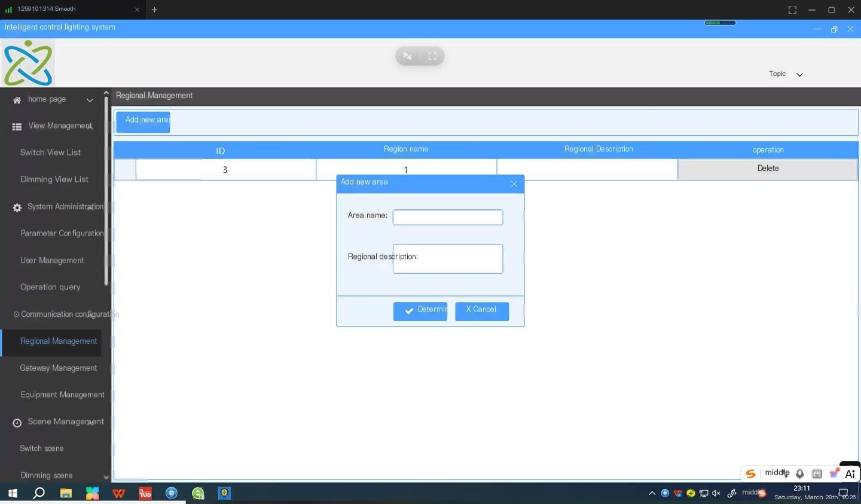The image size is (861, 504).
Task: Open a new tab with plus icon
Action: [x=154, y=10]
